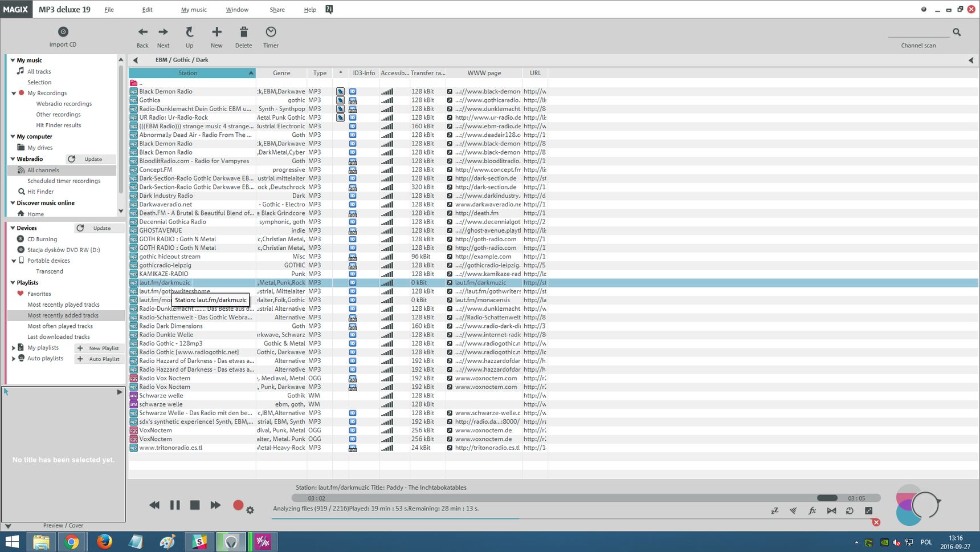This screenshot has height=552, width=980.
Task: Click New Playlist button
Action: (99, 348)
